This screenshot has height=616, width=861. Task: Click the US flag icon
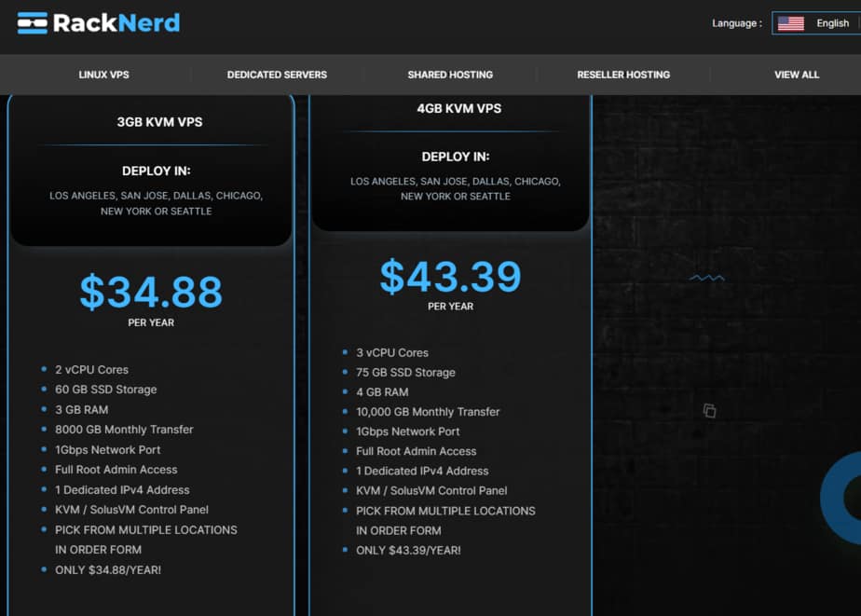pos(790,23)
